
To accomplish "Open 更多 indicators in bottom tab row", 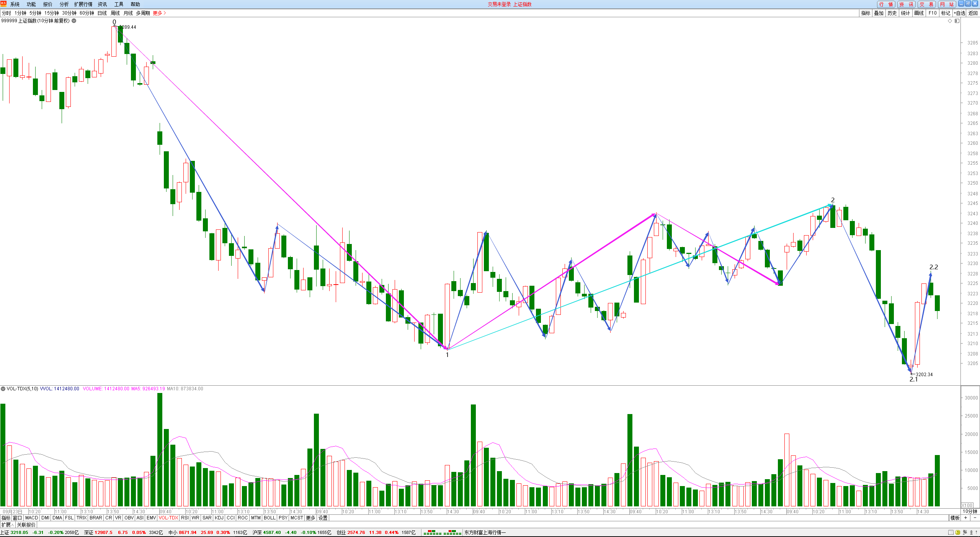I will (310, 518).
